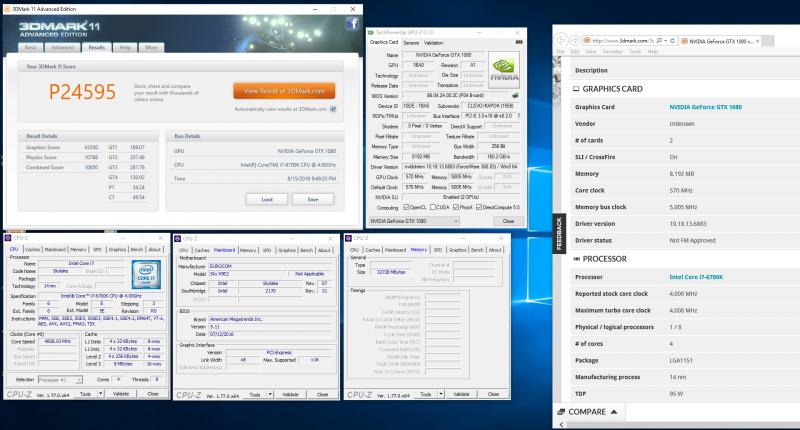Open the Intel Core i7-6700K link

pos(696,277)
